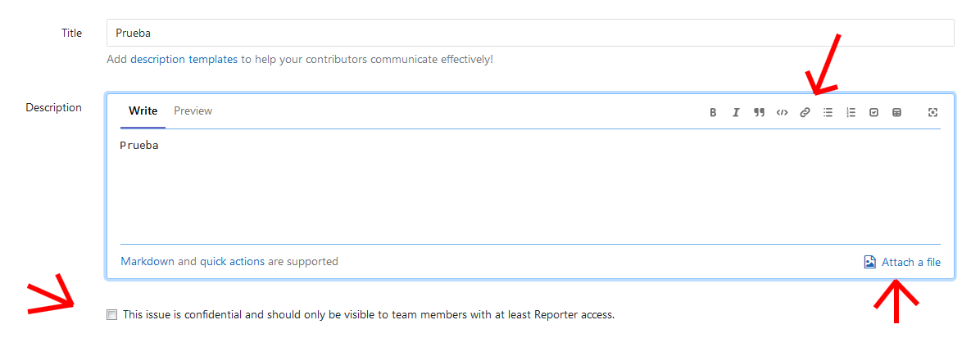Screen dimensions: 980x338
Task: Toggle full screen editor mode
Action: [932, 113]
